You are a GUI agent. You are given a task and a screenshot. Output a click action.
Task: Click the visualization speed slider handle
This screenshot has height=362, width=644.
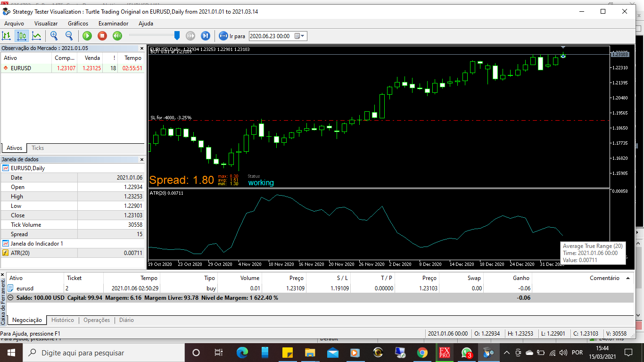[x=177, y=35]
